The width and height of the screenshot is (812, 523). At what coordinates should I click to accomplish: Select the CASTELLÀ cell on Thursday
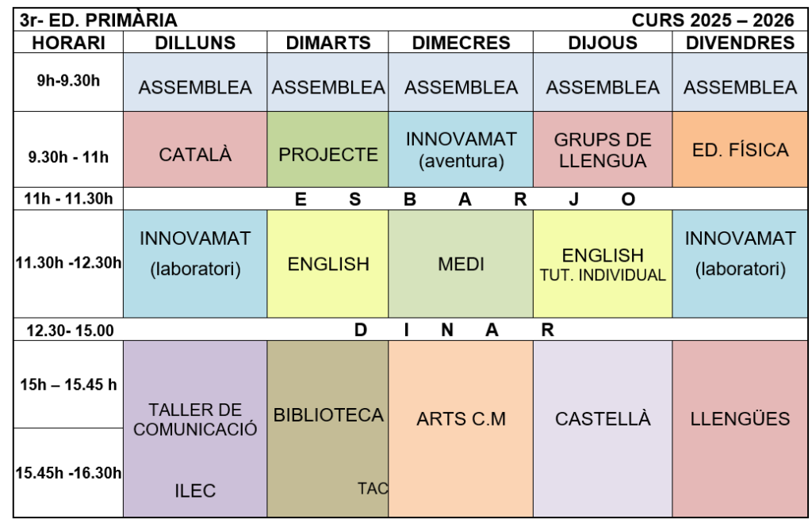(x=603, y=418)
